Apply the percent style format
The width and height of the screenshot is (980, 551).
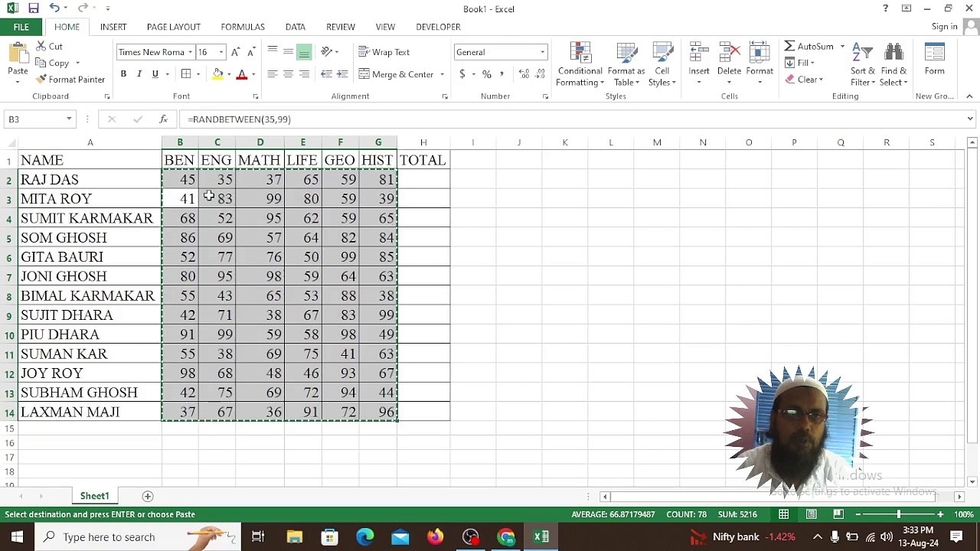pyautogui.click(x=486, y=74)
